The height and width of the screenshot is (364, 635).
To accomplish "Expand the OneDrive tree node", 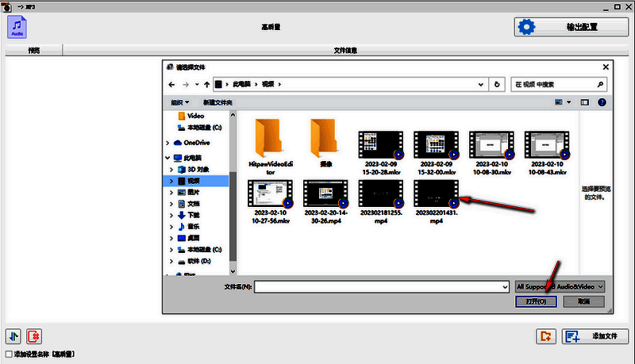I will pos(168,143).
